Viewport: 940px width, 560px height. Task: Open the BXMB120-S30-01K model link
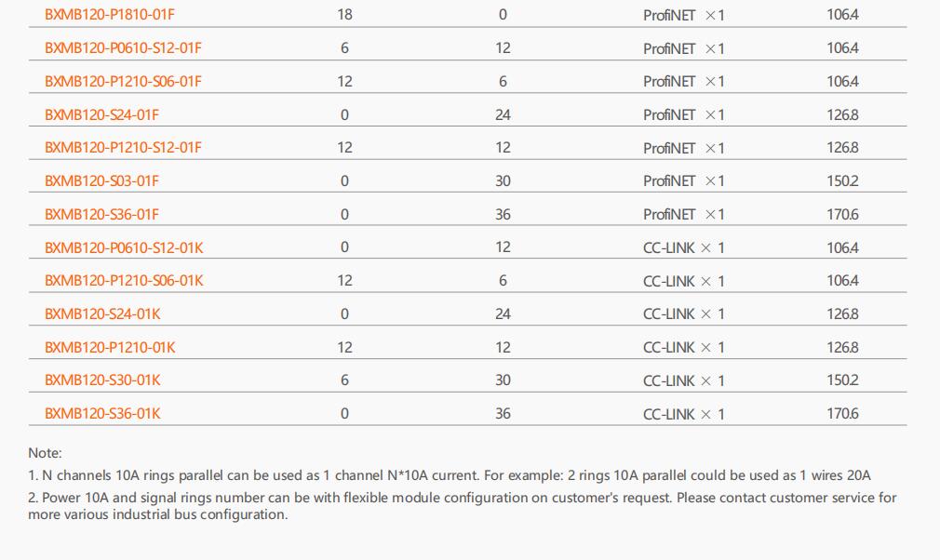(x=102, y=380)
